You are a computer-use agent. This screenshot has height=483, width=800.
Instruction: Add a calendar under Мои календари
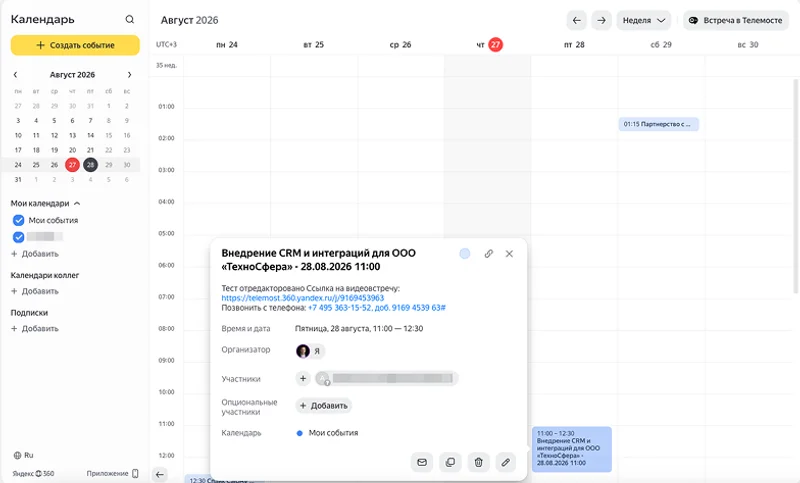click(35, 254)
